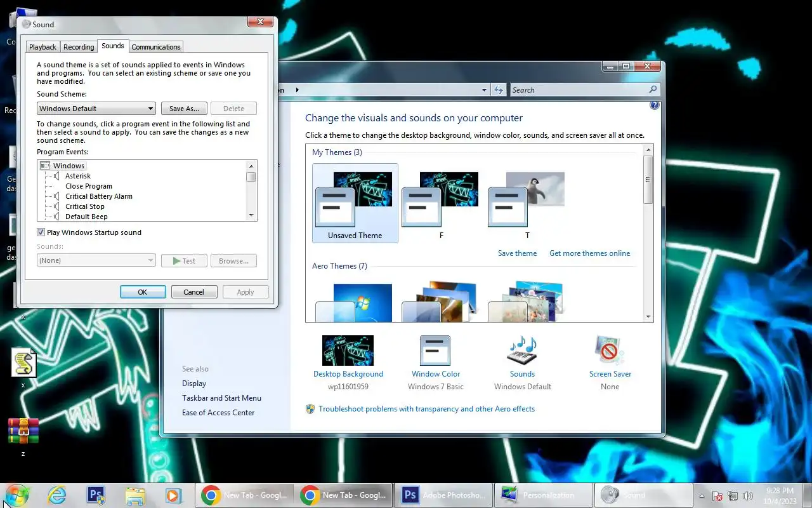Select the Windows 7 Aero theme thumbnail
The height and width of the screenshot is (508, 812).
pos(354,302)
